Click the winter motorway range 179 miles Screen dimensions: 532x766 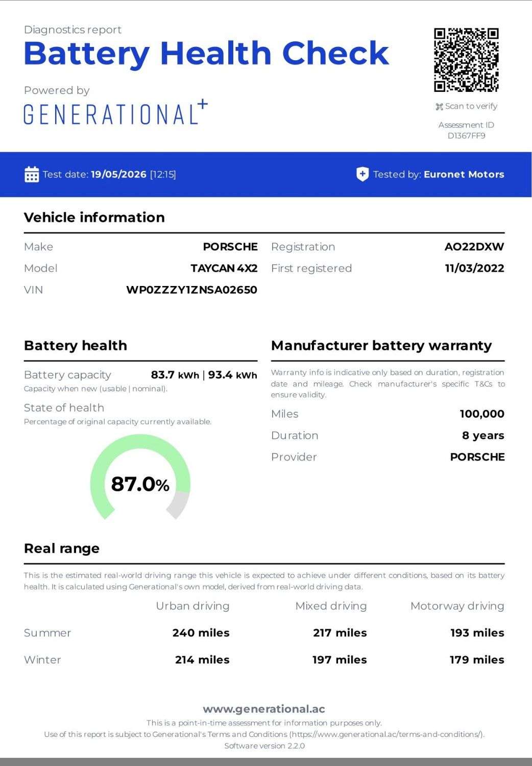(477, 660)
